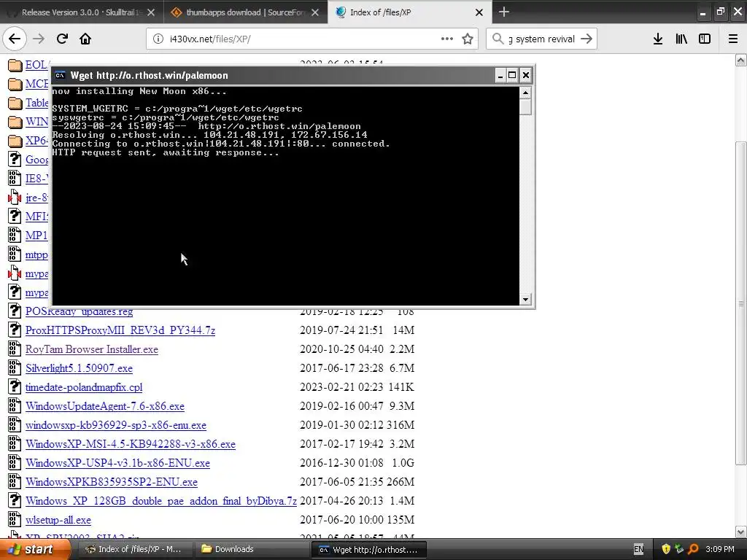Viewport: 747px width, 560px height.
Task: Submit search with the arrow button
Action: tap(587, 39)
